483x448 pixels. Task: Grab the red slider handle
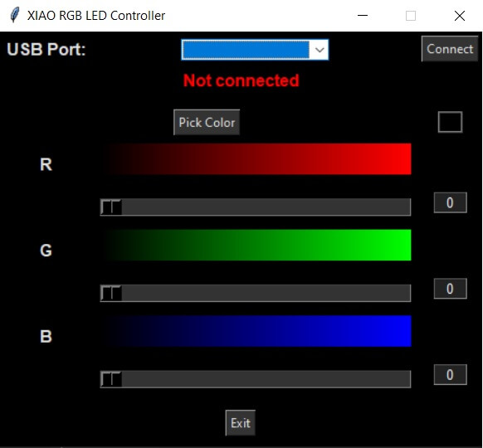coord(111,207)
